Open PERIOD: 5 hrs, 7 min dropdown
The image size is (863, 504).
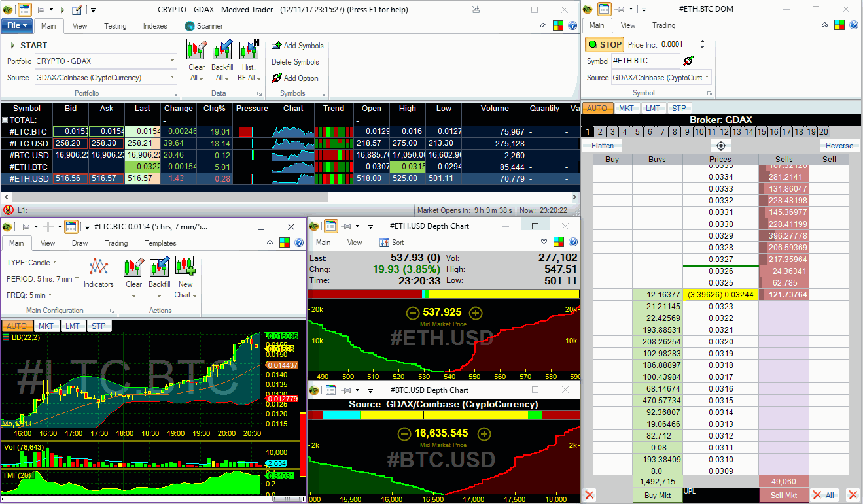(43, 279)
